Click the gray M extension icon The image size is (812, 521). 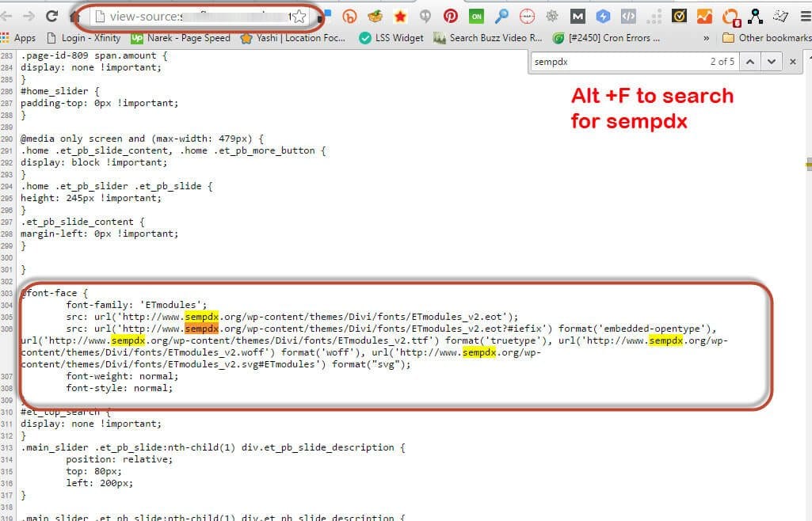tap(578, 15)
